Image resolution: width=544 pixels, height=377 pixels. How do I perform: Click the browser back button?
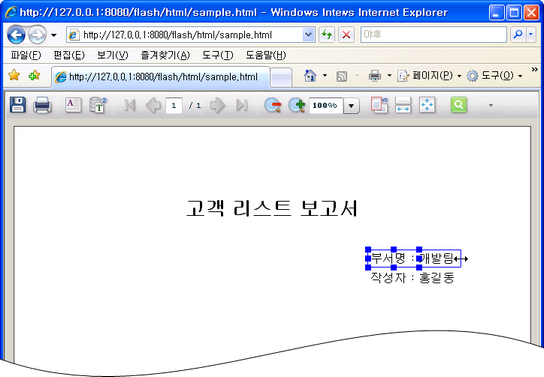click(x=16, y=35)
